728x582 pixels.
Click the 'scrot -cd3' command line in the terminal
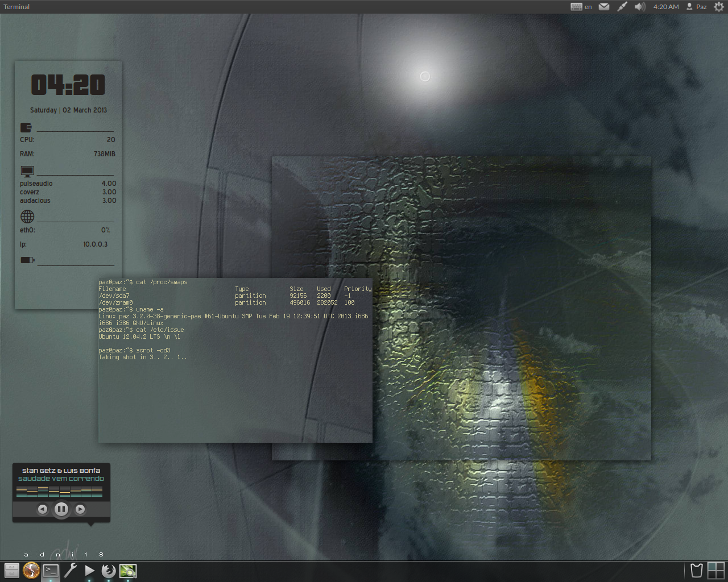[x=134, y=350]
